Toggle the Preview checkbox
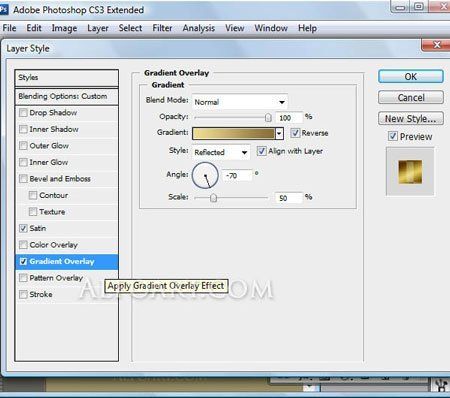Image resolution: width=450 pixels, height=398 pixels. point(393,136)
